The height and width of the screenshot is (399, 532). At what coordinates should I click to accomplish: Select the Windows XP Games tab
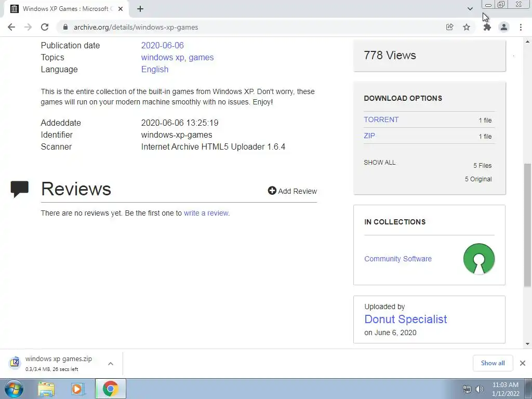point(66,9)
